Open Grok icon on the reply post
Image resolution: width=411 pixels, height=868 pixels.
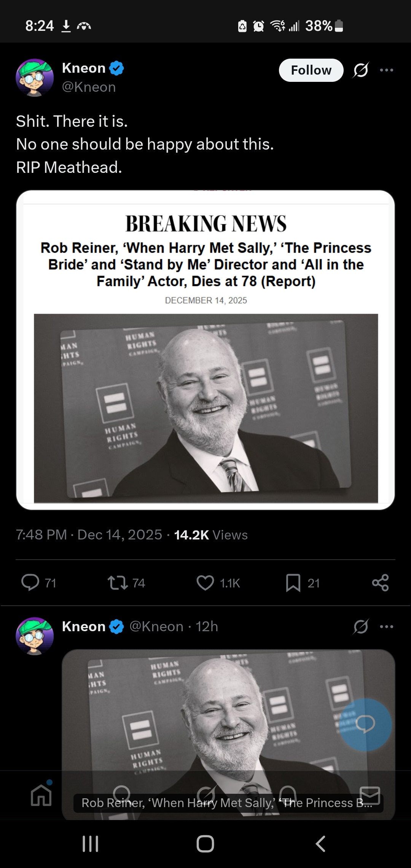[x=360, y=626]
